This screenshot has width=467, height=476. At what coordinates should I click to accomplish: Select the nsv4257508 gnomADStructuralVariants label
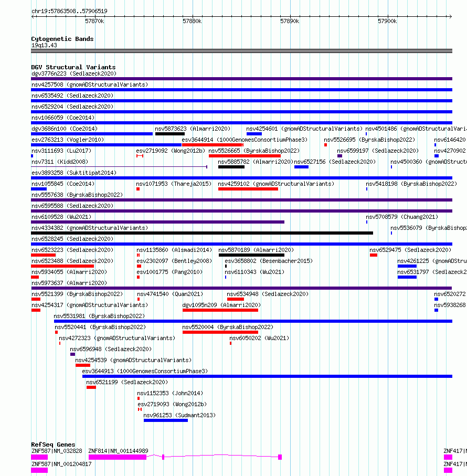point(90,84)
